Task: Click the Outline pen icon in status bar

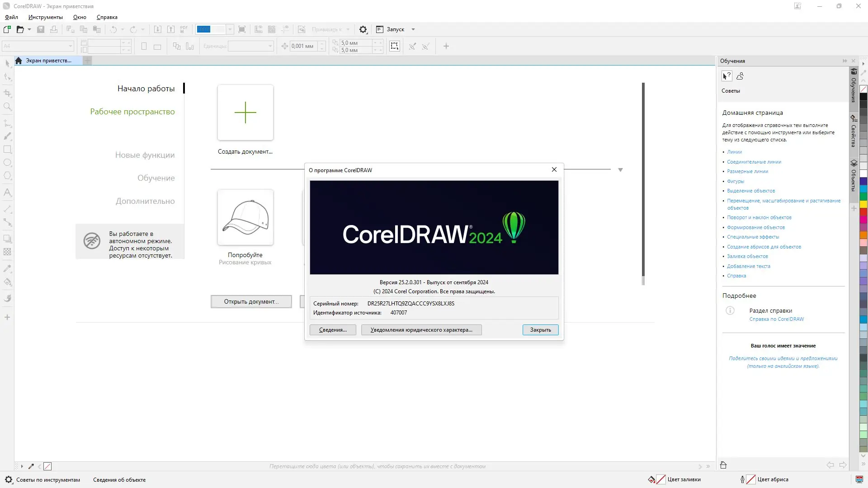Action: (742, 479)
